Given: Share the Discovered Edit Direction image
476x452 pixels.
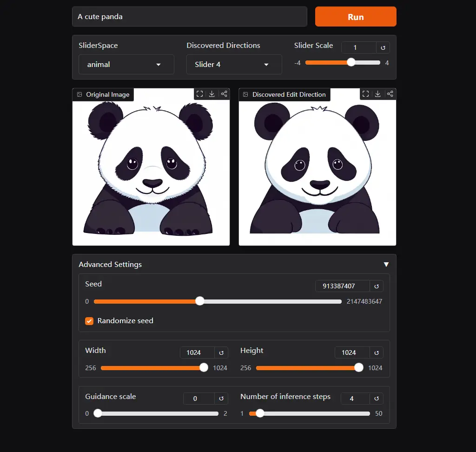Looking at the screenshot, I should coord(390,94).
